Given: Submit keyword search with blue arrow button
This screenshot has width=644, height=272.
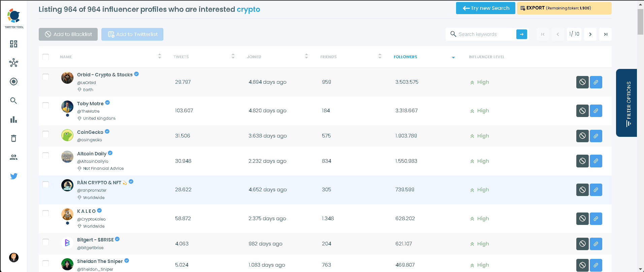Looking at the screenshot, I should [x=522, y=34].
